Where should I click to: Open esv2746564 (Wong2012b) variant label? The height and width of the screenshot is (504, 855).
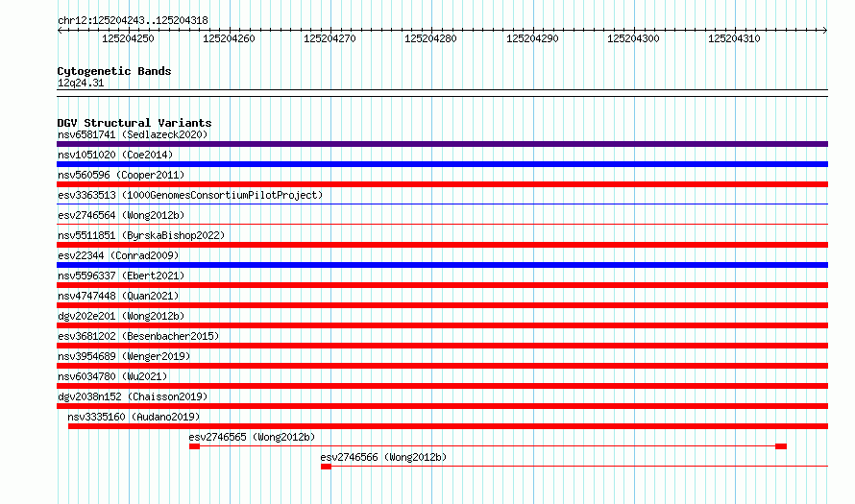pyautogui.click(x=121, y=215)
